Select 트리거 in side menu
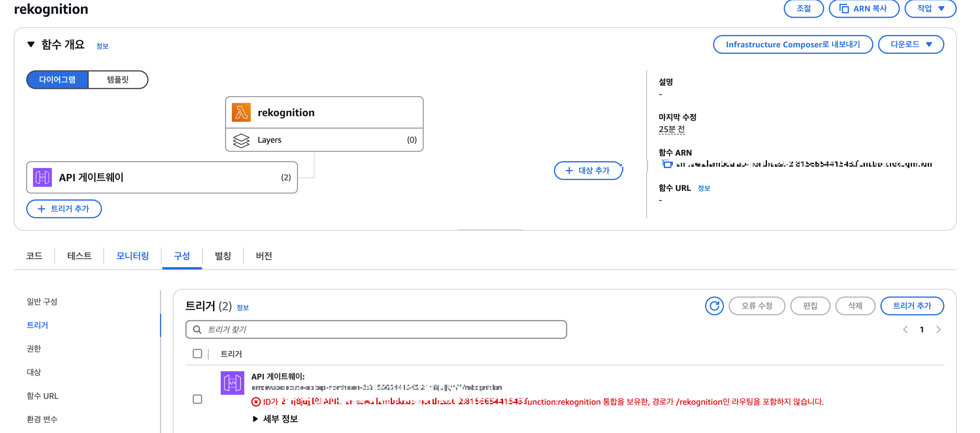 [x=37, y=325]
